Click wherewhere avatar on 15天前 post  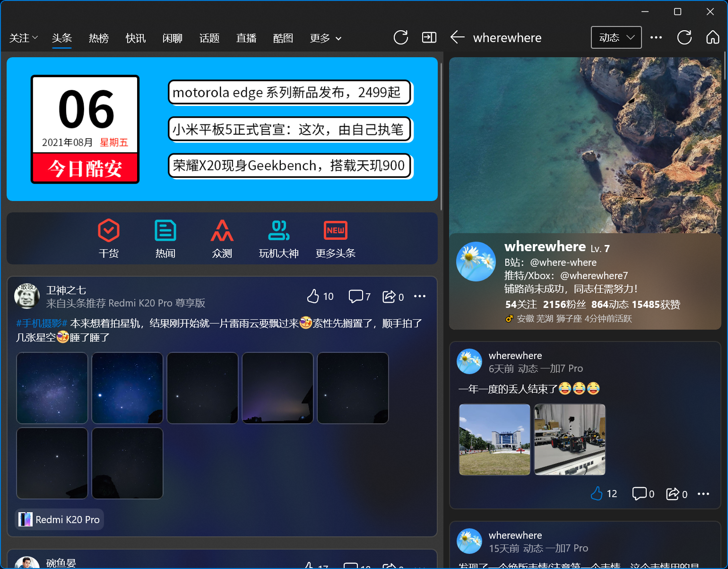[x=469, y=541]
